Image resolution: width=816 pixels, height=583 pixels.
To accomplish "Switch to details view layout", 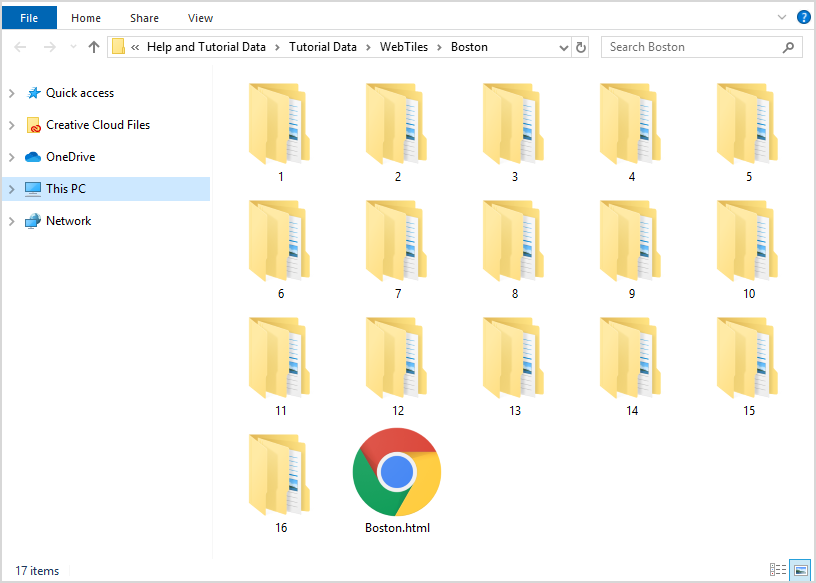I will pos(777,570).
